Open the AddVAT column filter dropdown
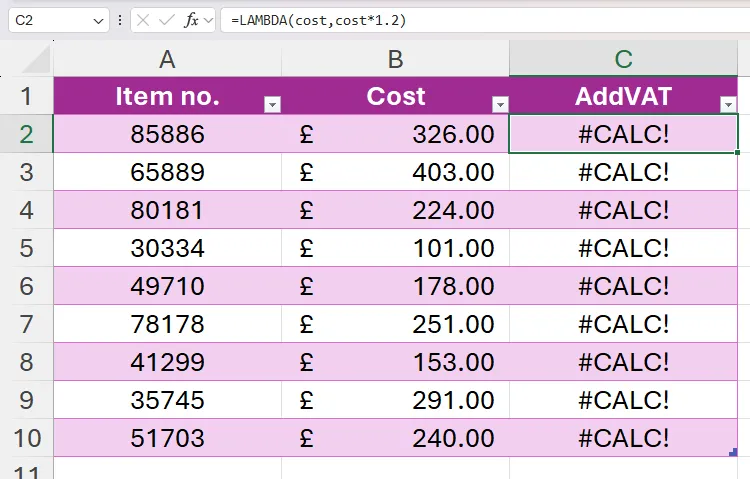750x479 pixels. pyautogui.click(x=727, y=105)
